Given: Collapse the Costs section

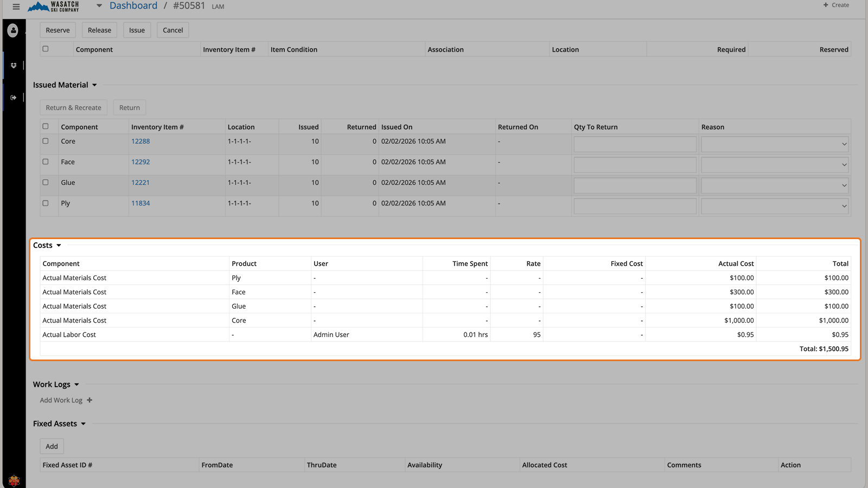Looking at the screenshot, I should [x=59, y=245].
